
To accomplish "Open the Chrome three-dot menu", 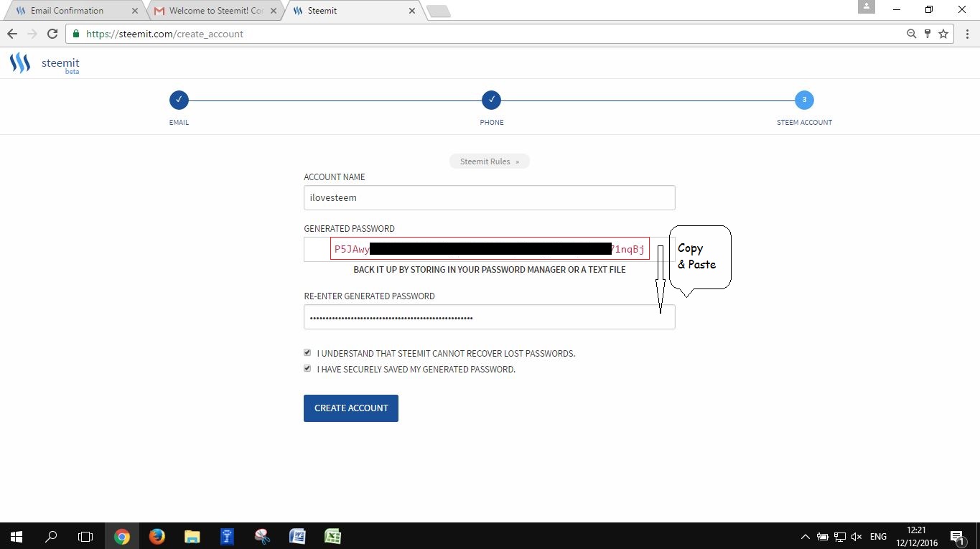I will tap(966, 34).
